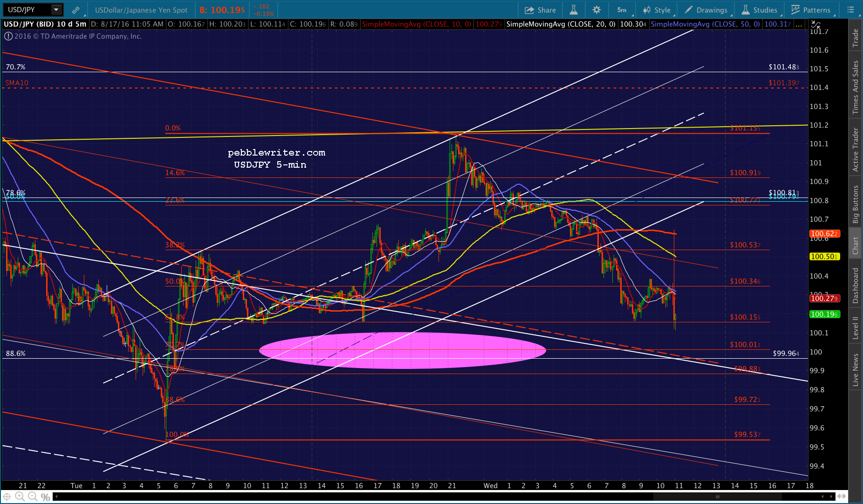Click the $101.483 price level label
Viewport: 863px width, 504px height.
[x=784, y=67]
